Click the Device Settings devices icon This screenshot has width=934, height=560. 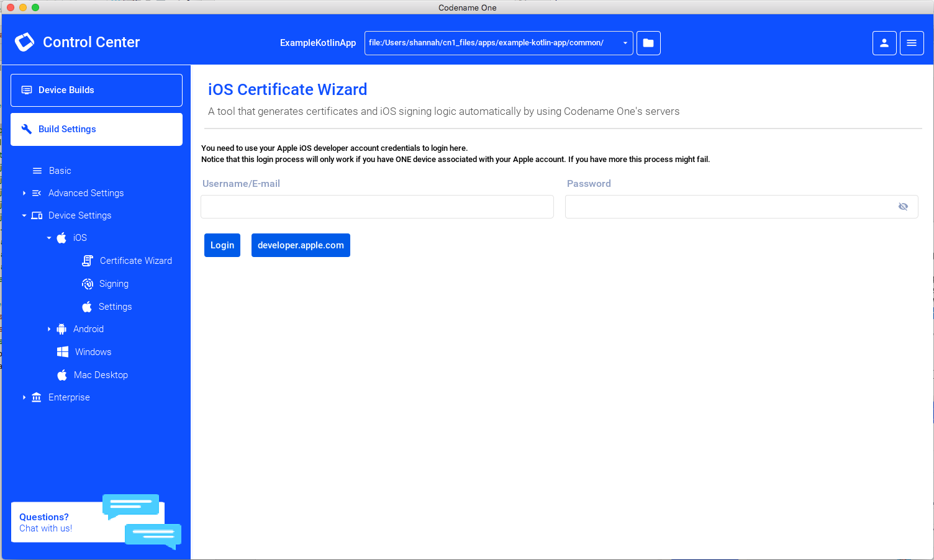37,215
